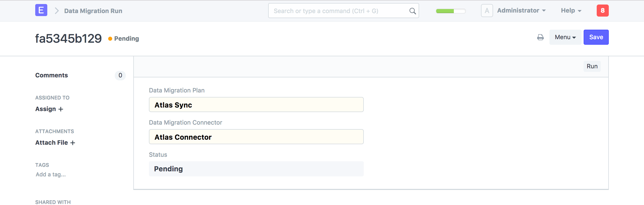Click the Add a tag field
The width and height of the screenshot is (644, 205).
51,174
